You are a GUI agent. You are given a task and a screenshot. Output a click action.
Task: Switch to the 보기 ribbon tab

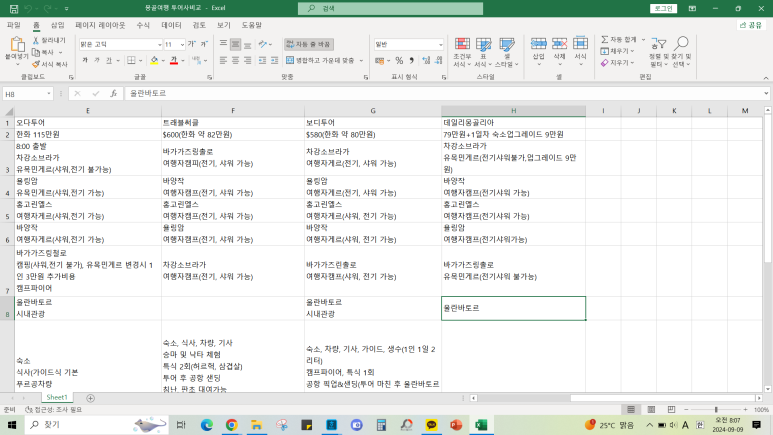(223, 25)
